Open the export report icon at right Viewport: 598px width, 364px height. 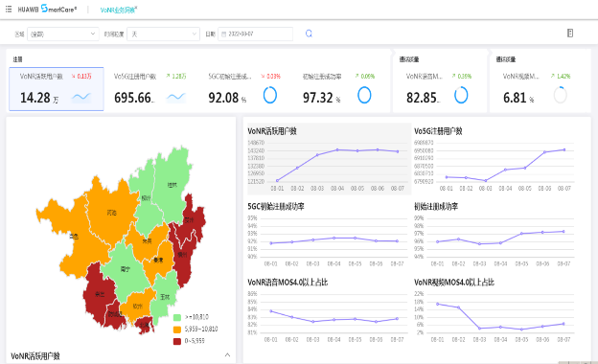(570, 34)
